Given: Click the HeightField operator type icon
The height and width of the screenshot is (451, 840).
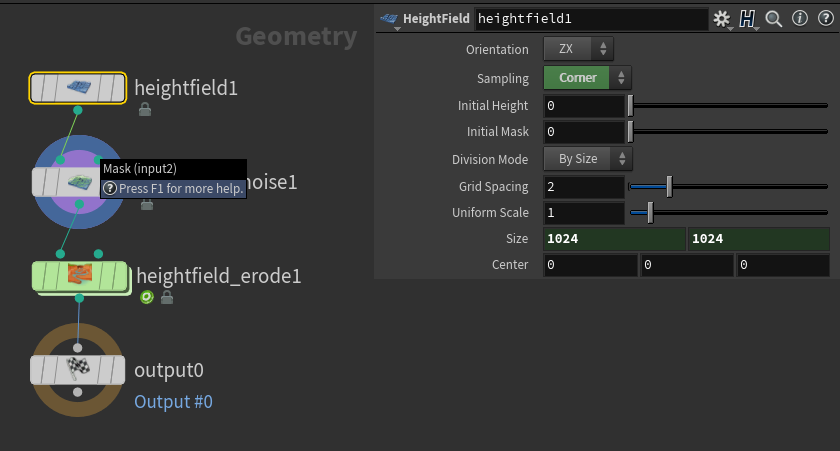Looking at the screenshot, I should click(x=389, y=18).
